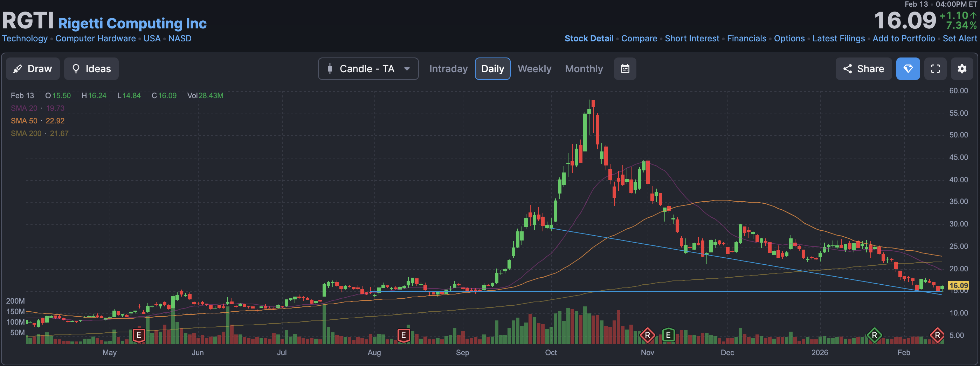Screen dimensions: 980x366
Task: Click the blue diamond premium icon
Action: coord(908,69)
